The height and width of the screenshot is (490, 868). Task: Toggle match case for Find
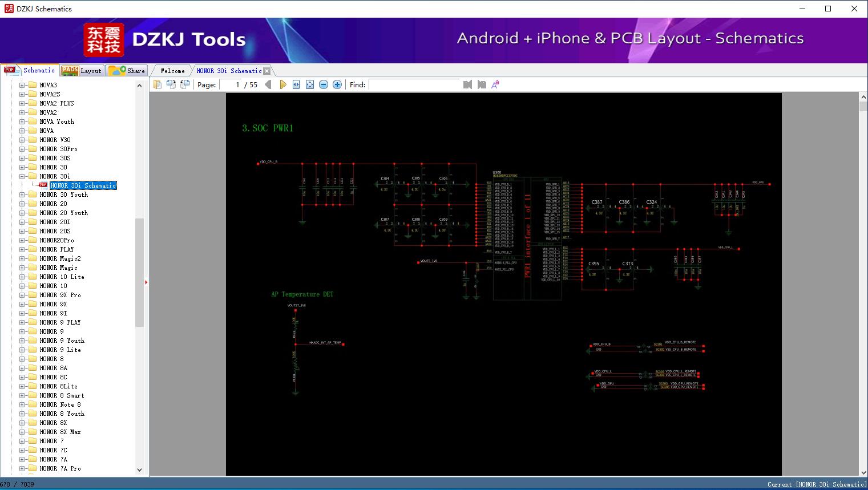tap(495, 84)
